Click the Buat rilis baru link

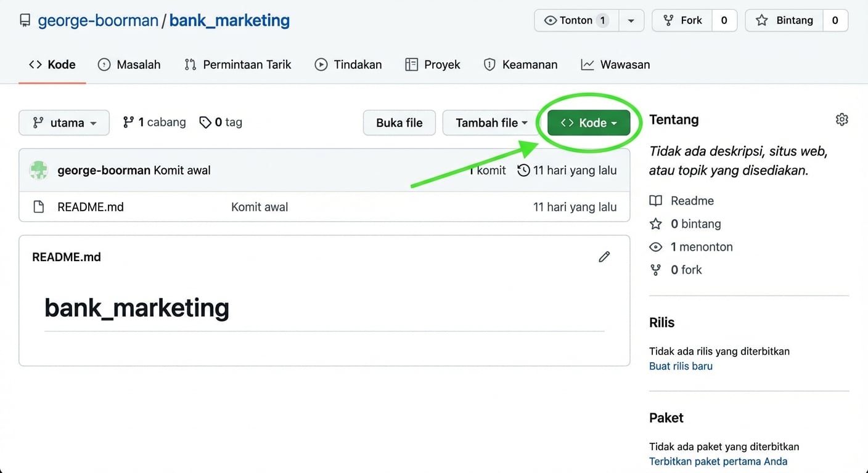[x=681, y=366]
